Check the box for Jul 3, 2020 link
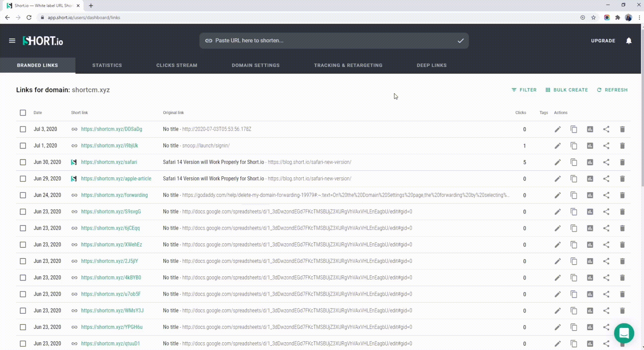The width and height of the screenshot is (644, 350). 23,129
